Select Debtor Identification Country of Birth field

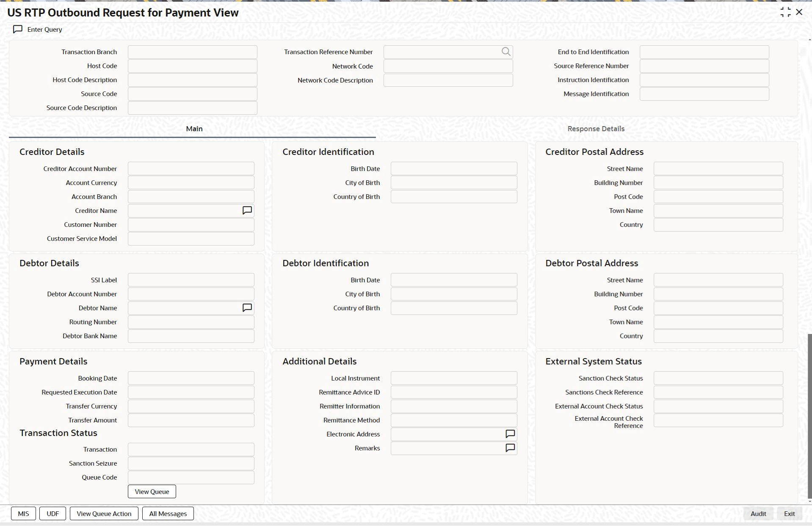coord(454,308)
